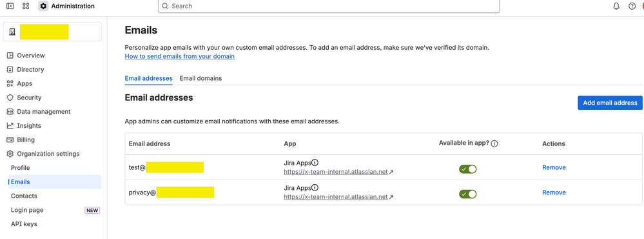Click the Administration gear icon

[43, 6]
